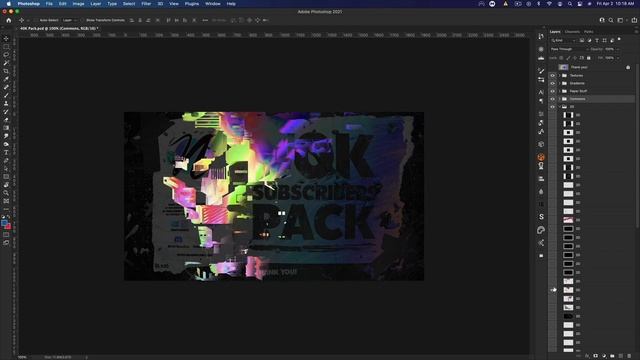Open the search icon at top right
Image resolution: width=640 pixels, height=360 pixels.
611,20
